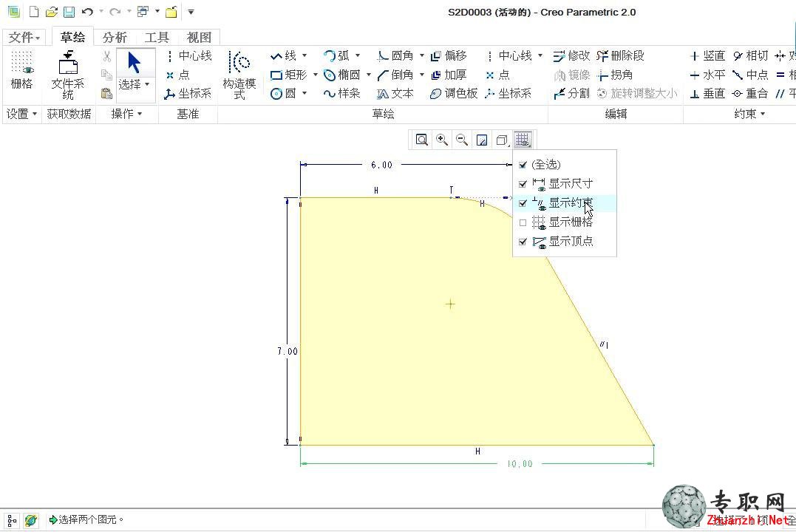The height and width of the screenshot is (532, 796).
Task: Enable 构造模式 construction mode
Action: 239,75
